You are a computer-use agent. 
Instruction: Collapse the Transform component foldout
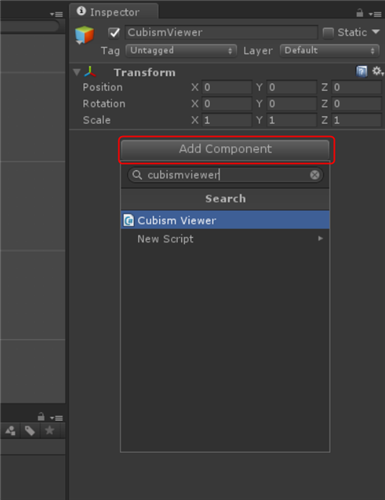[x=77, y=72]
